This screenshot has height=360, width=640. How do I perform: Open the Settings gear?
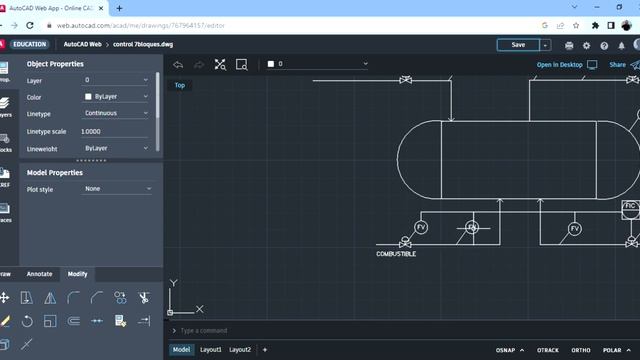(x=587, y=45)
